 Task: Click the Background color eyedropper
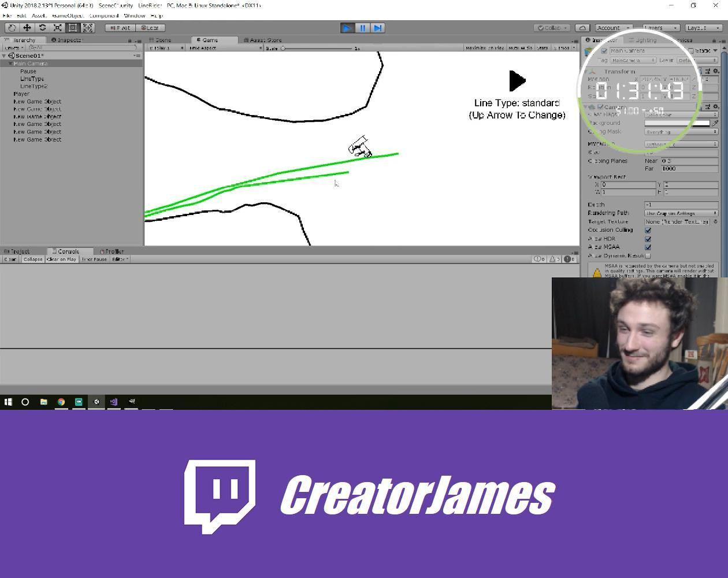coord(715,123)
